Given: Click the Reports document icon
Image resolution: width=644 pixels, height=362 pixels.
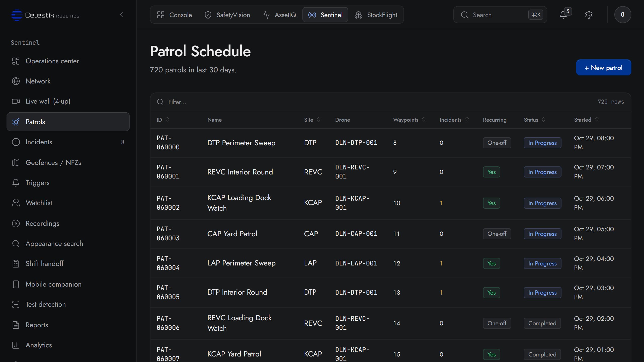Looking at the screenshot, I should [x=16, y=325].
